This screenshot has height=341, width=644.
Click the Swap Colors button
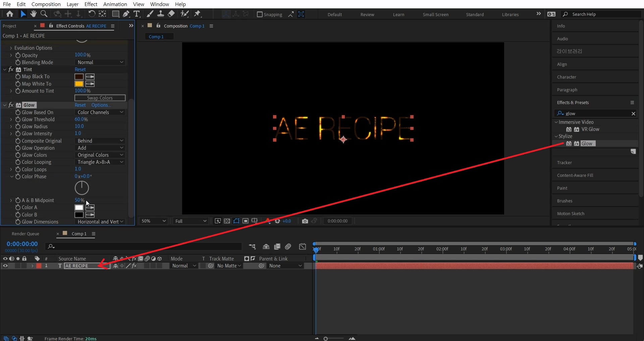[100, 98]
